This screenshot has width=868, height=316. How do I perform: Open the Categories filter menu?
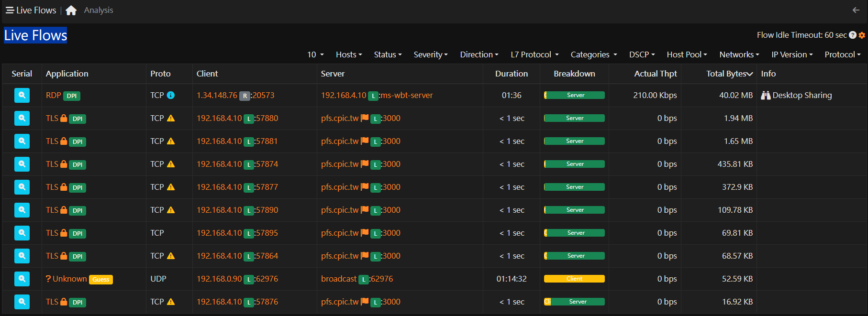point(593,54)
